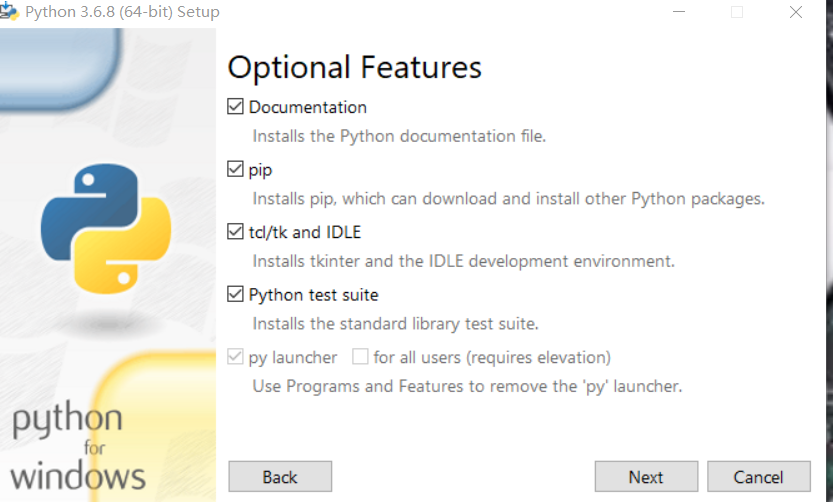Disable the tcl/tk and IDLE option
Viewport: 833px width, 502px height.
[236, 232]
